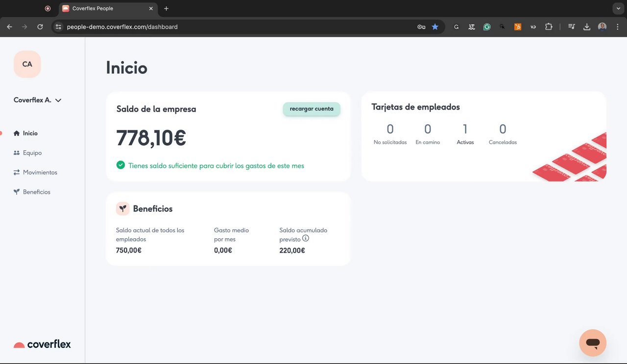Click the Inicio page title
Screen dimensions: 627x364
click(126, 68)
